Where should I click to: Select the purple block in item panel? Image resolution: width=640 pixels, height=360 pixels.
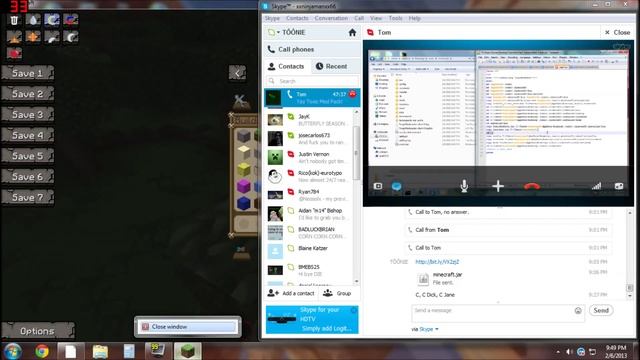244,186
